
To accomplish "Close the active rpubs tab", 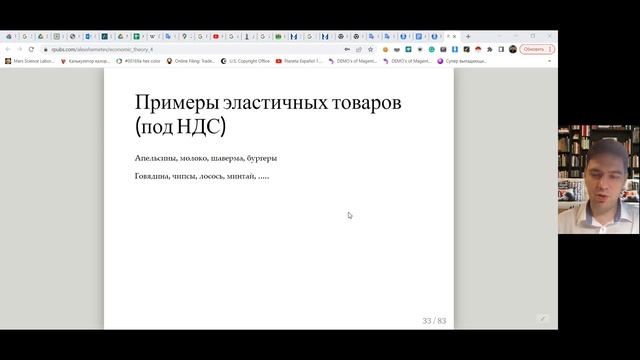I will point(454,36).
